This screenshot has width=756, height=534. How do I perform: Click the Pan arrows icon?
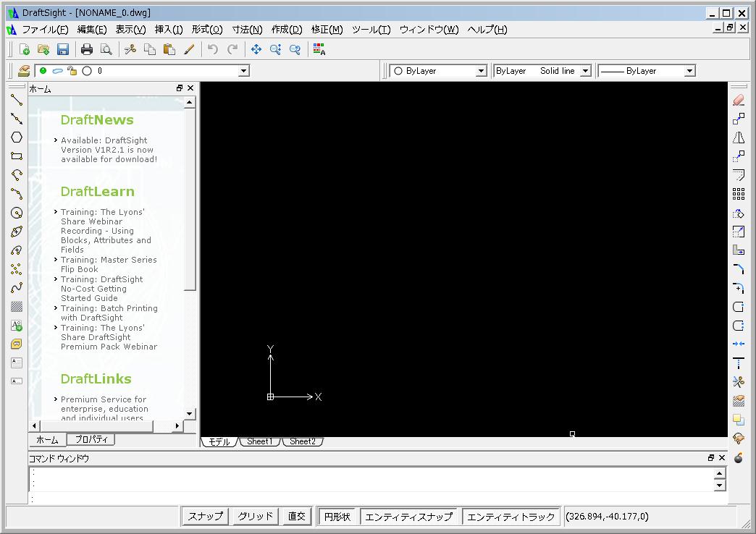click(256, 49)
